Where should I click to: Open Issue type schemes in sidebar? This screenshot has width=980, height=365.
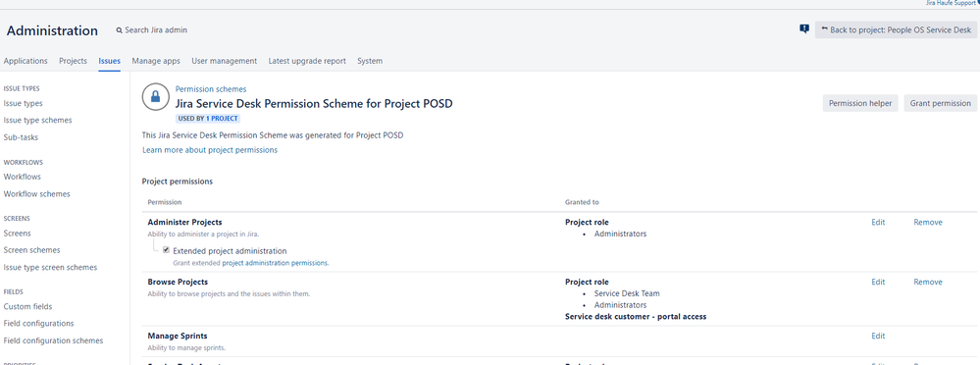click(37, 120)
